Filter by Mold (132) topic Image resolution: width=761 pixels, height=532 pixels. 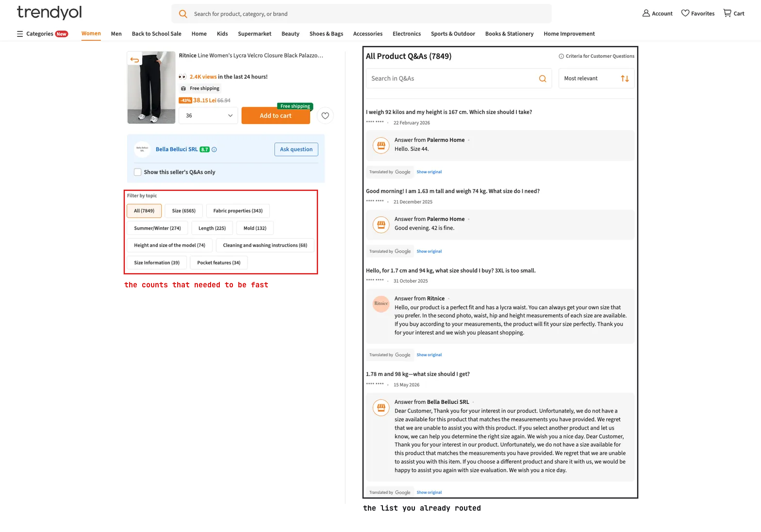click(x=255, y=228)
